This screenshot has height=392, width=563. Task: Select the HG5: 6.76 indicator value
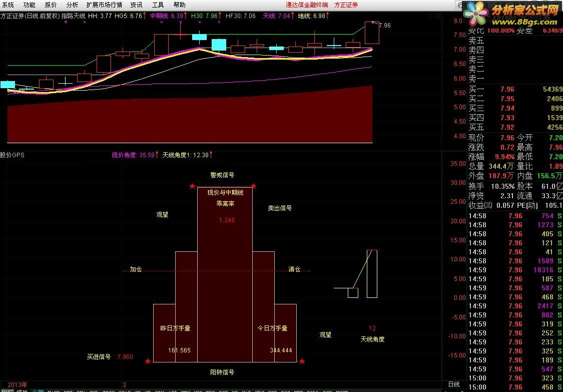[130, 16]
